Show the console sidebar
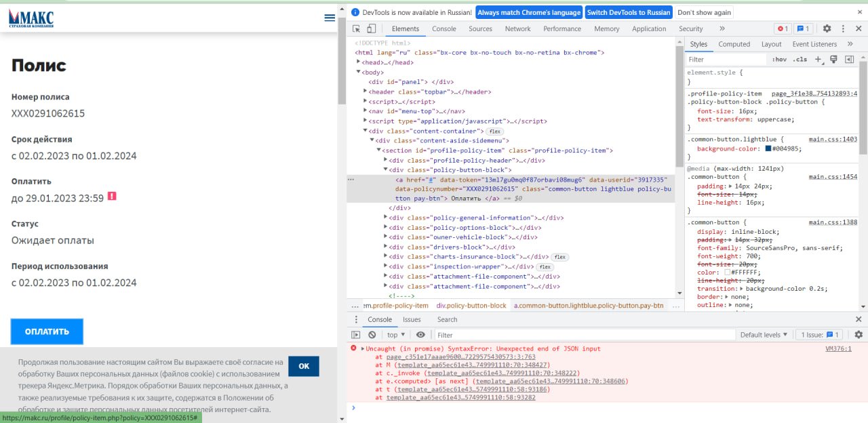The image size is (868, 423). (356, 335)
